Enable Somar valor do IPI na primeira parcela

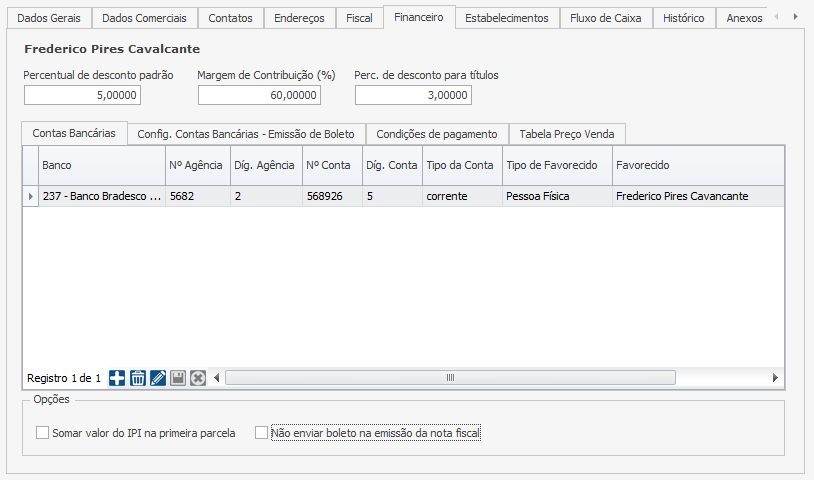(42, 433)
